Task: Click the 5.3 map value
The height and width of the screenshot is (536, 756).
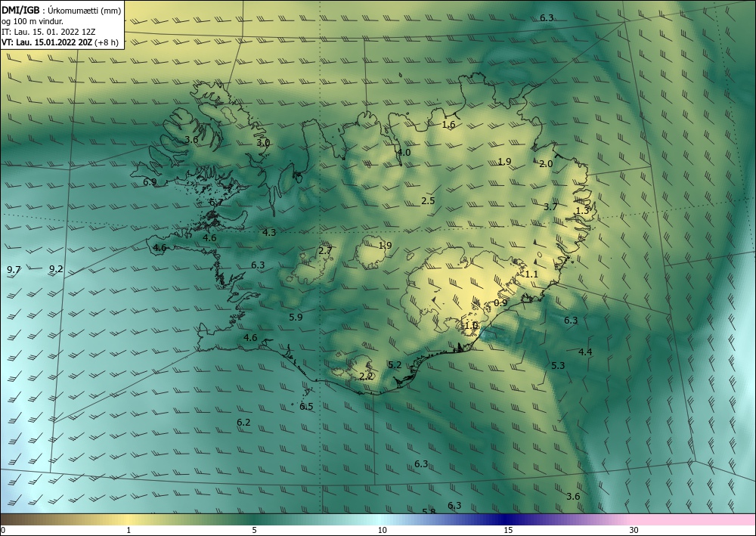Action: coord(558,365)
